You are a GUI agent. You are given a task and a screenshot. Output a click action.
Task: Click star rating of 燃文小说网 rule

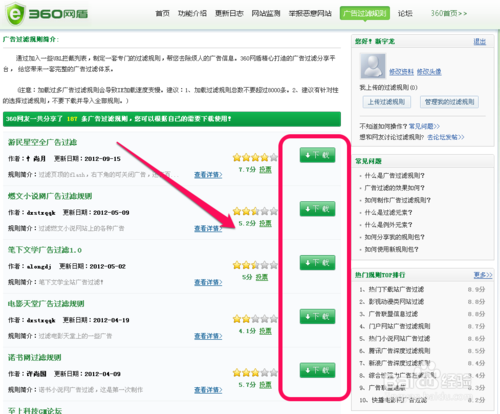[x=255, y=211]
